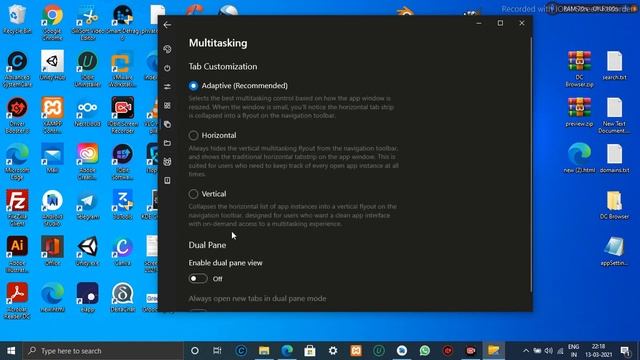
Task: Open the folder icon settings page in sidebar
Action: (x=167, y=143)
